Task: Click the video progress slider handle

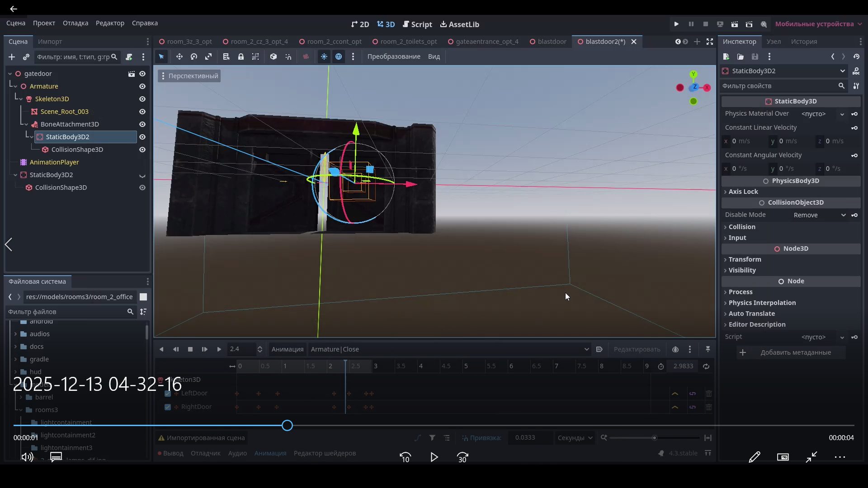Action: coord(287,426)
